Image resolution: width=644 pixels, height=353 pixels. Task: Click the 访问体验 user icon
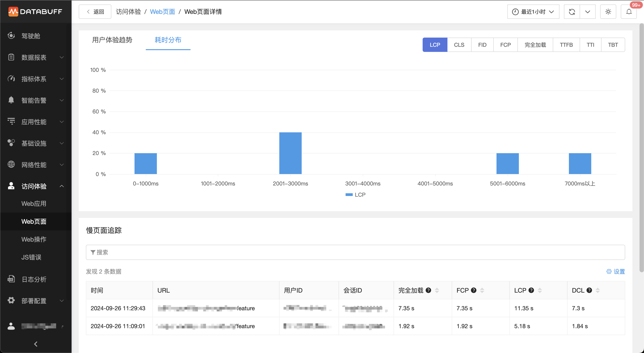point(11,186)
